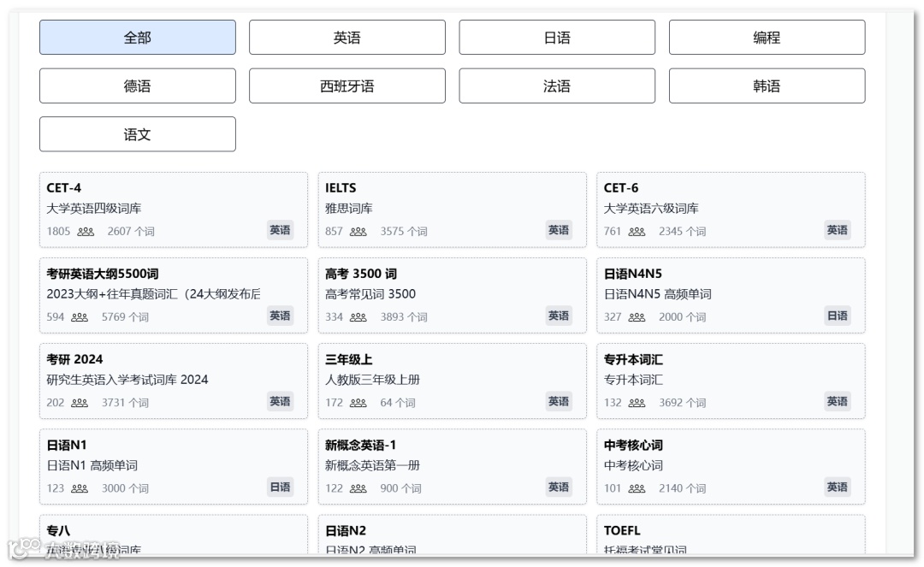Click description 新概念英语第一册
This screenshot has height=567, width=924.
372,465
